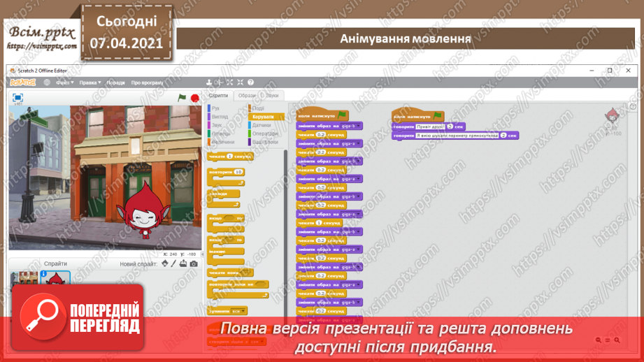Zoom out the scripts area

(599, 340)
